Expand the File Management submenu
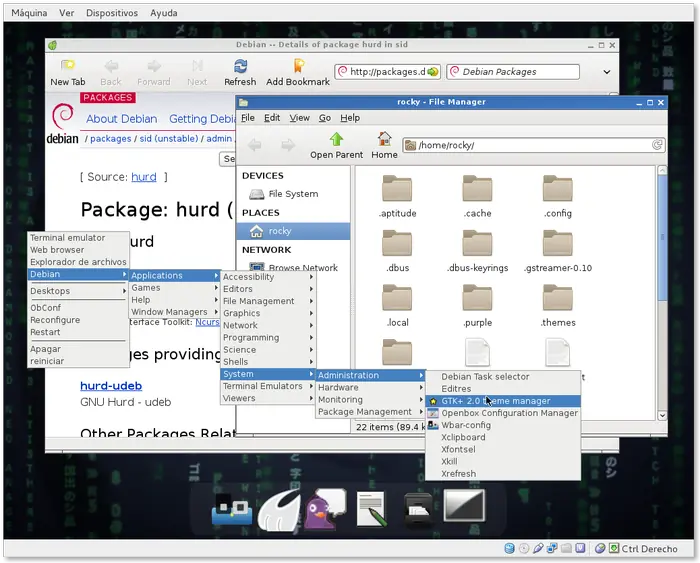This screenshot has height=563, width=700. [268, 301]
